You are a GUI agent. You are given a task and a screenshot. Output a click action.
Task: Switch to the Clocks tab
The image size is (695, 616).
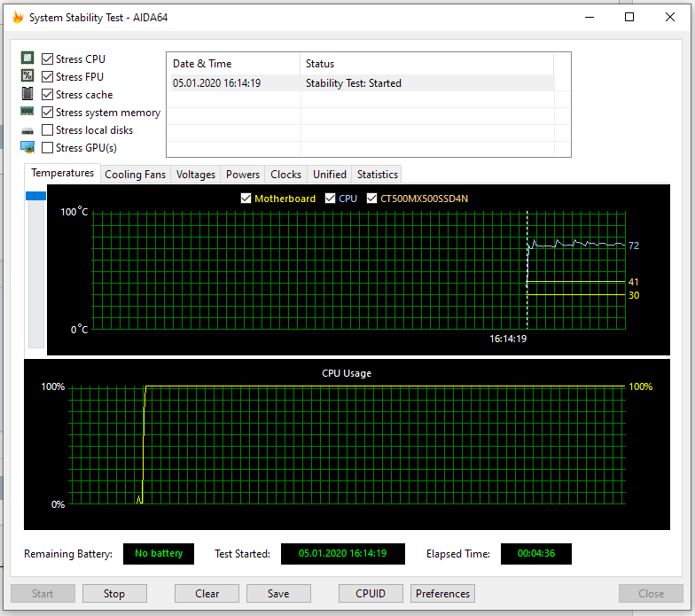[285, 175]
